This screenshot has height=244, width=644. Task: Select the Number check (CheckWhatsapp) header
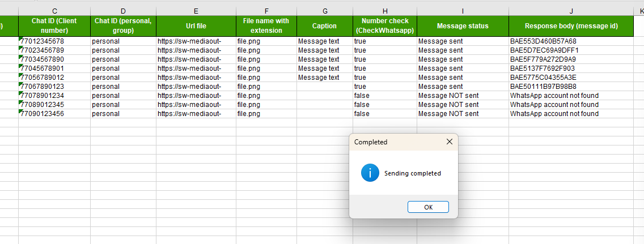tap(384, 26)
